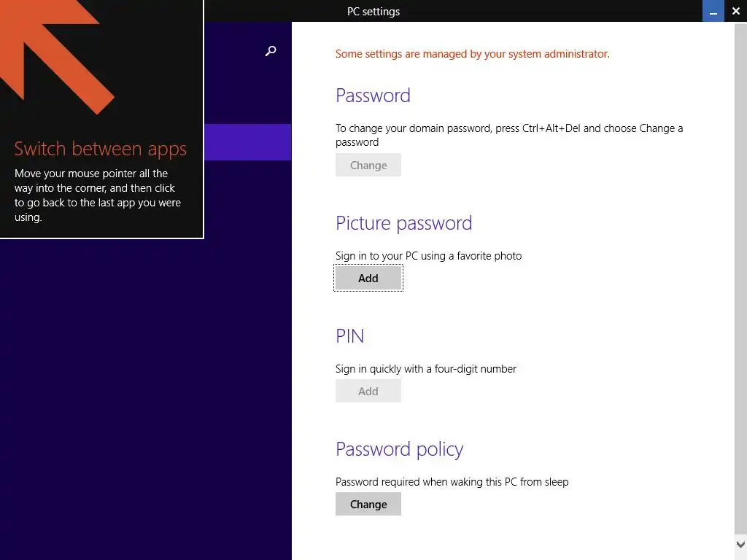Click 'Sign in to your PC using a favorite photo'
The height and width of the screenshot is (560, 747).
[x=428, y=256]
